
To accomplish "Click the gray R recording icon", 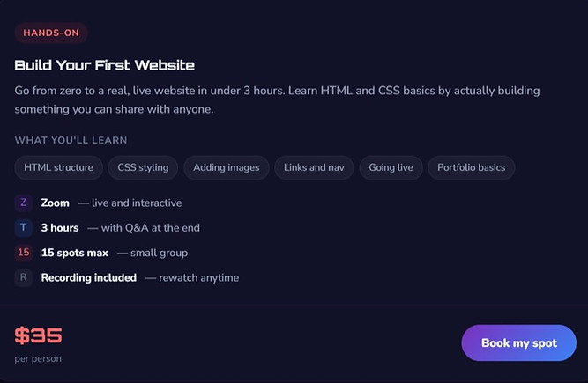I will 23,278.
